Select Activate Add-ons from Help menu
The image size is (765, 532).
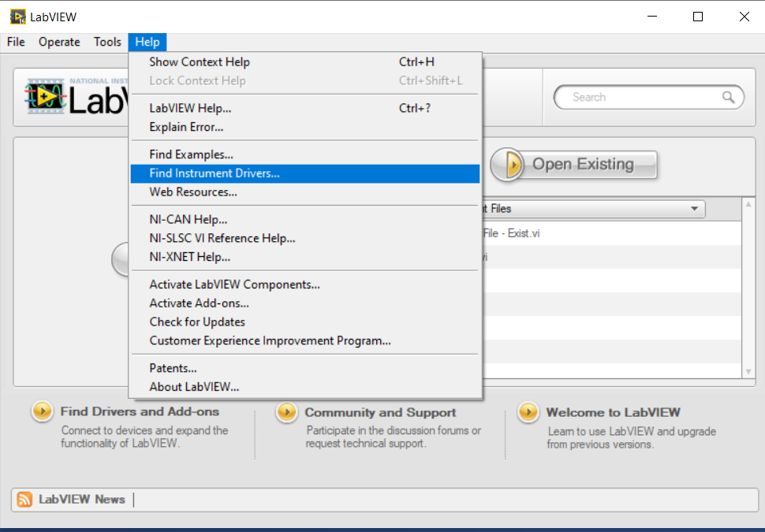(199, 303)
